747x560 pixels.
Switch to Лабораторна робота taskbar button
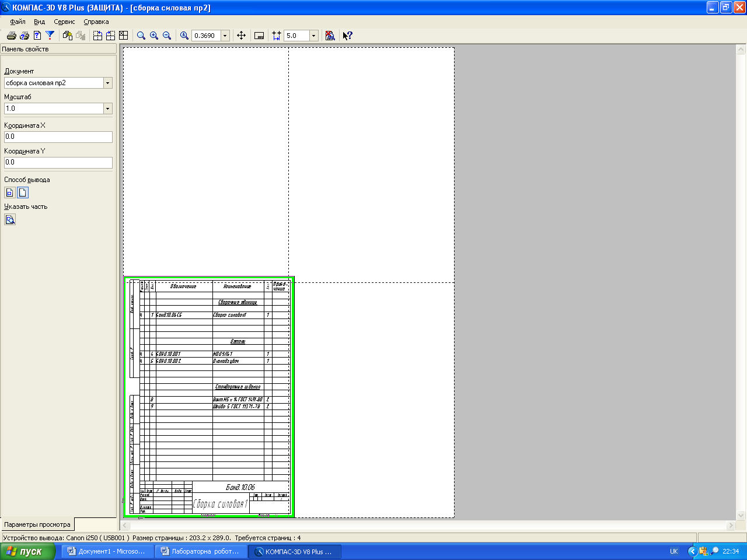coord(201,551)
